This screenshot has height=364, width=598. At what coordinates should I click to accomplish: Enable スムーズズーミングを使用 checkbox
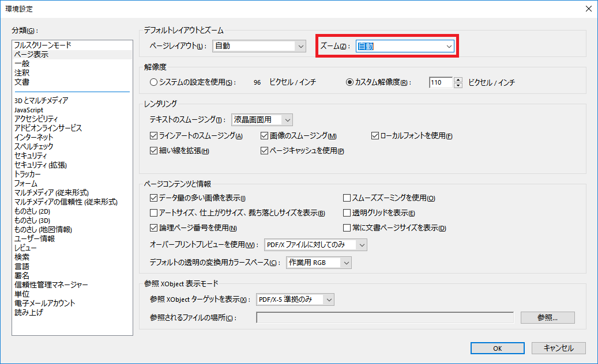tap(347, 198)
